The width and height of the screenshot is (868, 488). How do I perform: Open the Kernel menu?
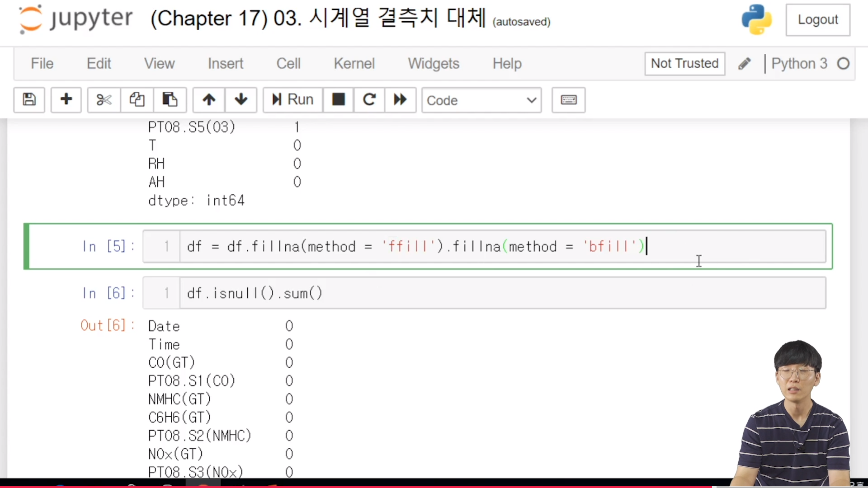pyautogui.click(x=354, y=64)
